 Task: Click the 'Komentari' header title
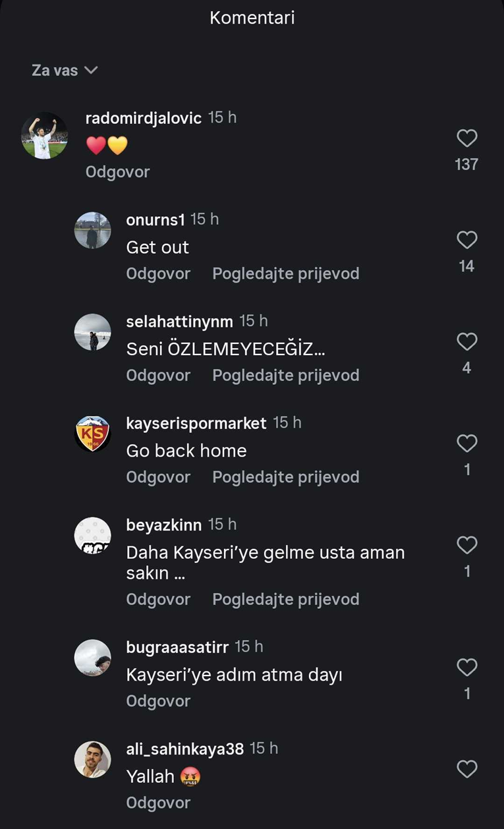[252, 18]
